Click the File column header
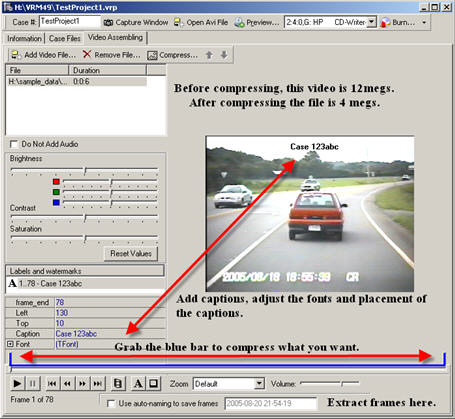Image resolution: width=455 pixels, height=419 pixels. click(x=37, y=70)
